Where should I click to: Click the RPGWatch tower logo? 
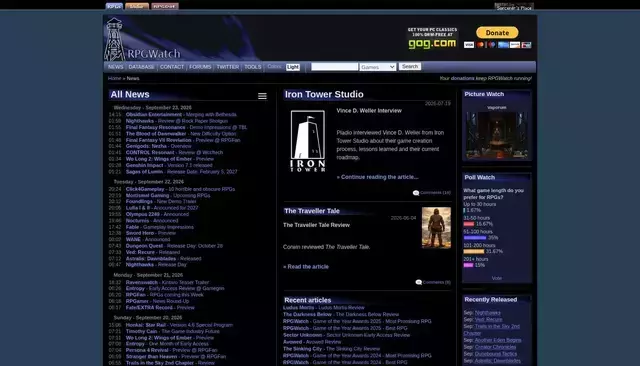114,39
